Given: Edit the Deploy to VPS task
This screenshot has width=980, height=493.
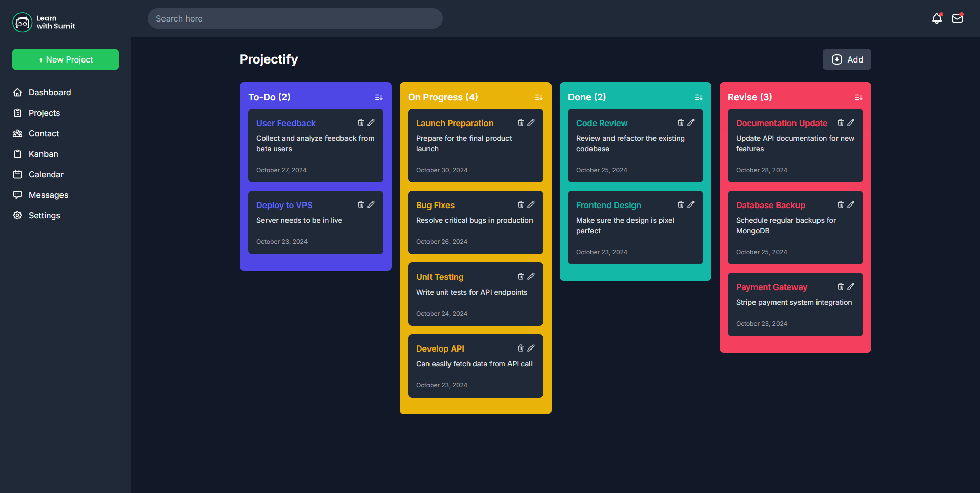Looking at the screenshot, I should 371,204.
